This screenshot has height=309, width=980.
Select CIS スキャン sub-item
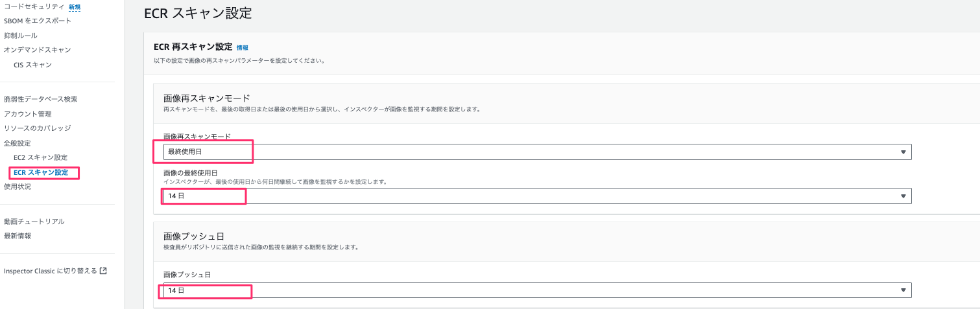32,65
